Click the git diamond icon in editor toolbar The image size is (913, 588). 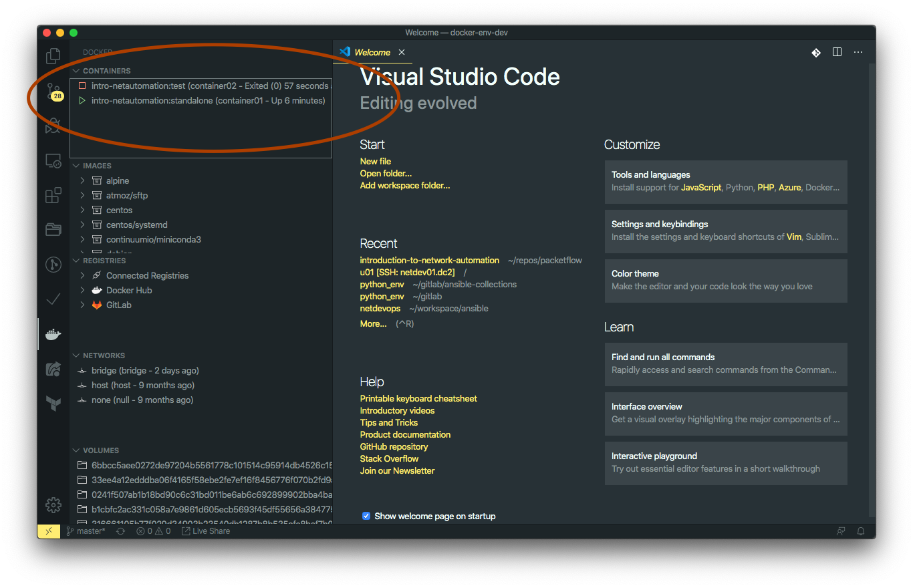(816, 52)
